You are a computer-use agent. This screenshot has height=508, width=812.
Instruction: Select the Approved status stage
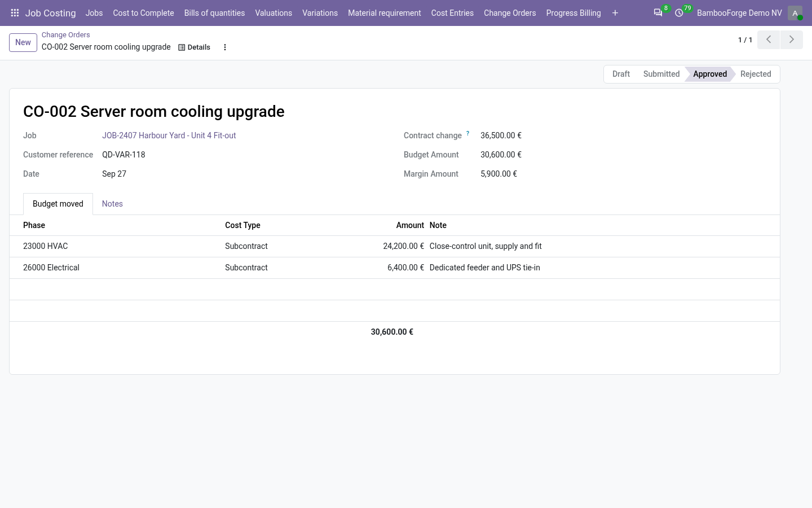(x=710, y=74)
